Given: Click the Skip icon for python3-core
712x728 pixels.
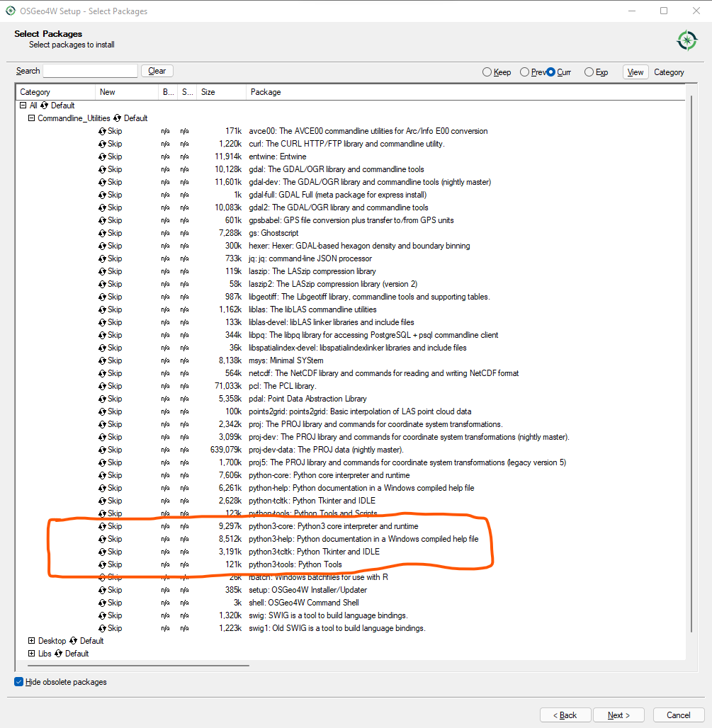Looking at the screenshot, I should (x=102, y=526).
